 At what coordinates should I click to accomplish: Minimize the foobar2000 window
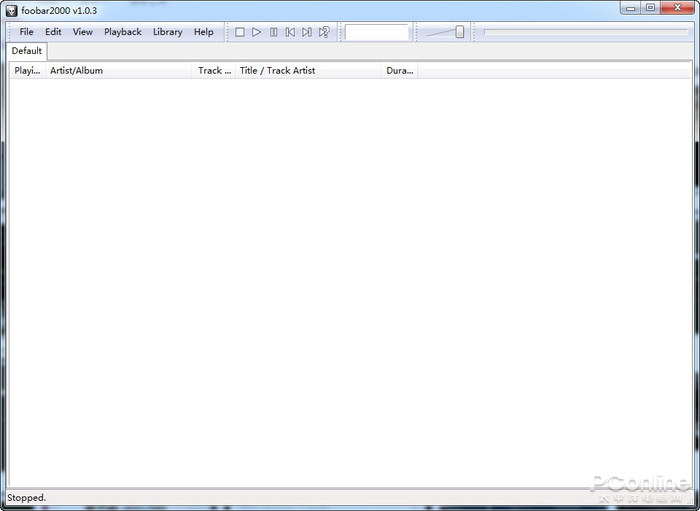click(631, 8)
